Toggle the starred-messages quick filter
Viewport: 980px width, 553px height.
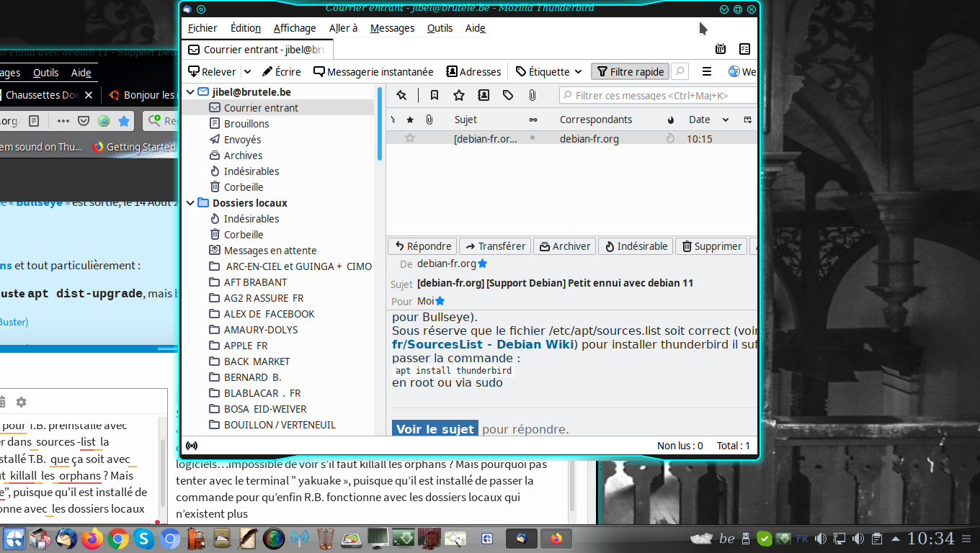pyautogui.click(x=459, y=95)
